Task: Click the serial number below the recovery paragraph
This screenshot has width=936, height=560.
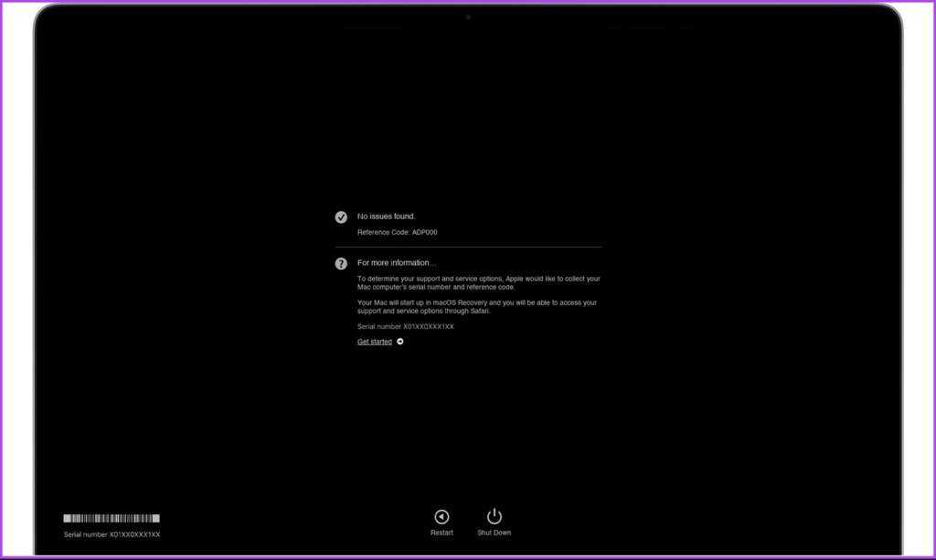Action: (405, 326)
